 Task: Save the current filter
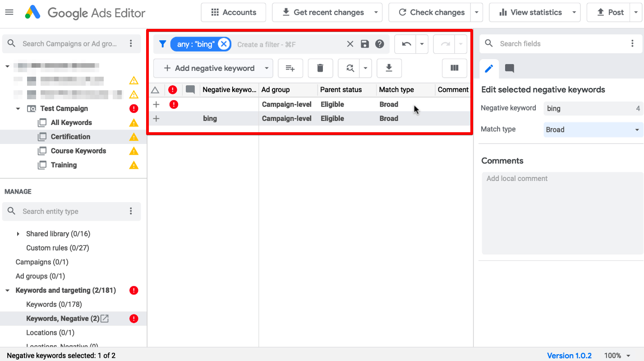[365, 44]
